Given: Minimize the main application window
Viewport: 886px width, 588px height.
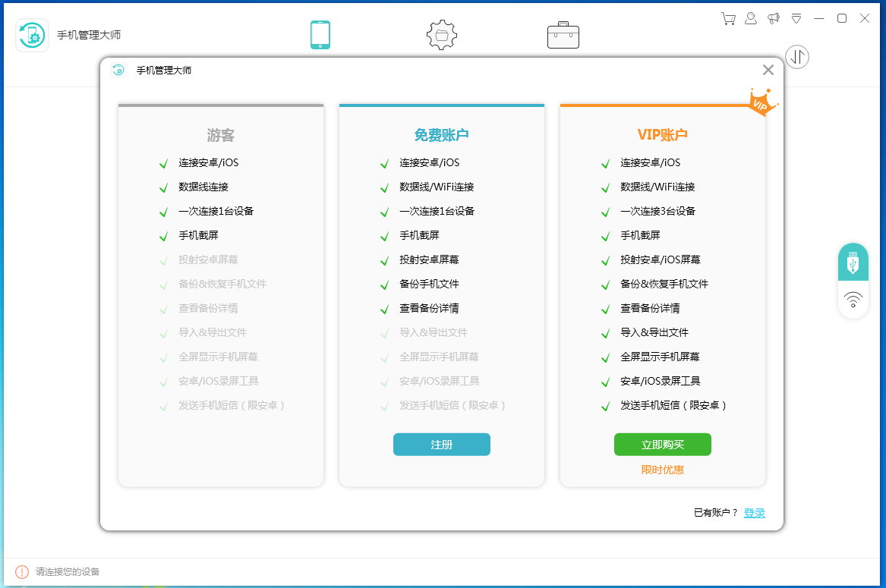Looking at the screenshot, I should 818,19.
